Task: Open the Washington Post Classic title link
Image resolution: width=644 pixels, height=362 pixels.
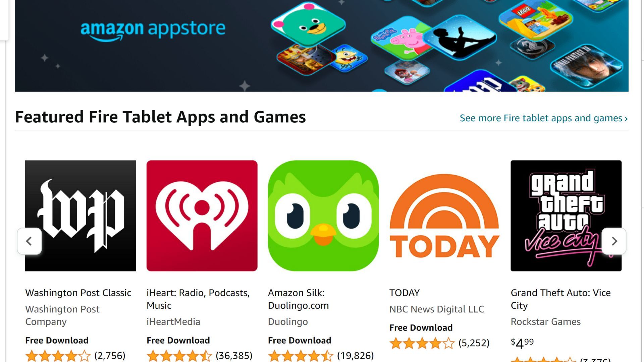Action: coord(78,293)
